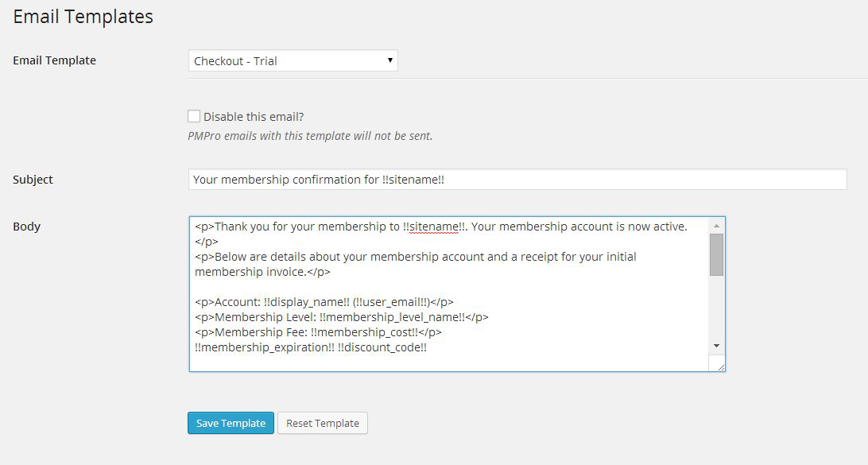Click the Reset Template button
The height and width of the screenshot is (465, 868).
coord(322,423)
